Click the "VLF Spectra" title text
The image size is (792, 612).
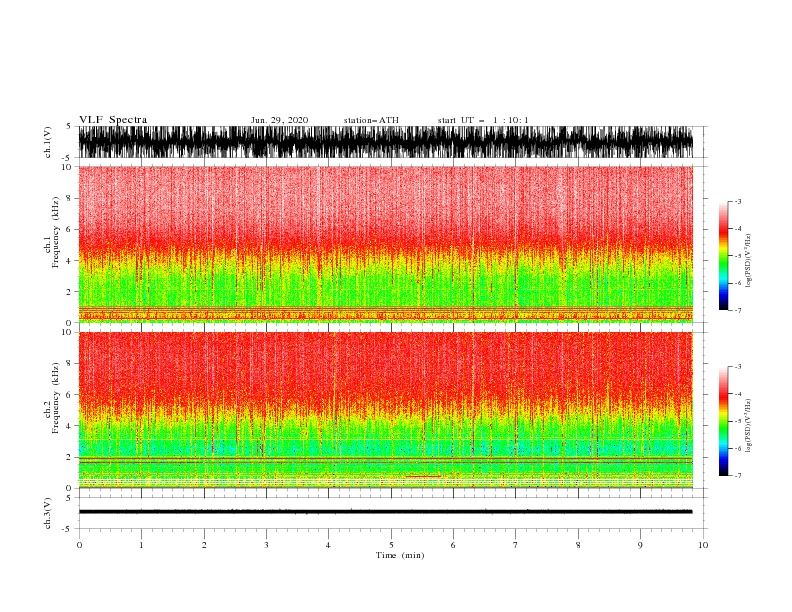click(113, 120)
